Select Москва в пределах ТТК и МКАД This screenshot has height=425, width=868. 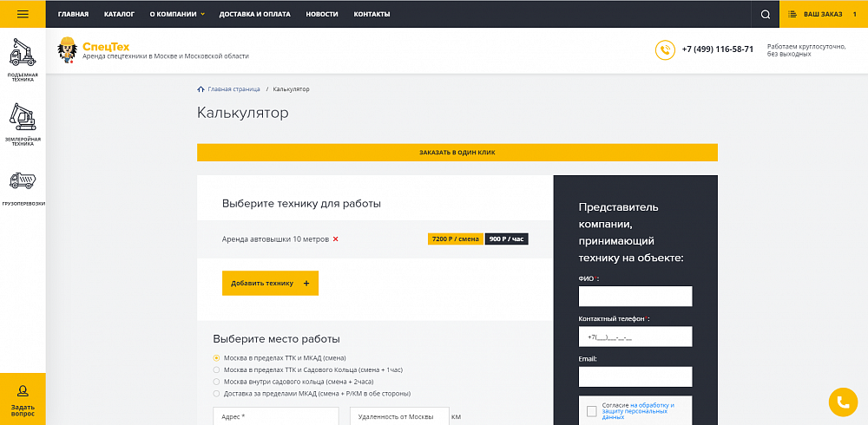point(216,358)
